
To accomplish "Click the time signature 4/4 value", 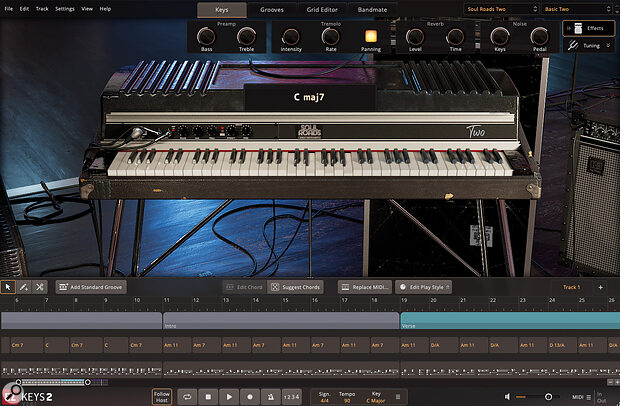I will point(325,400).
